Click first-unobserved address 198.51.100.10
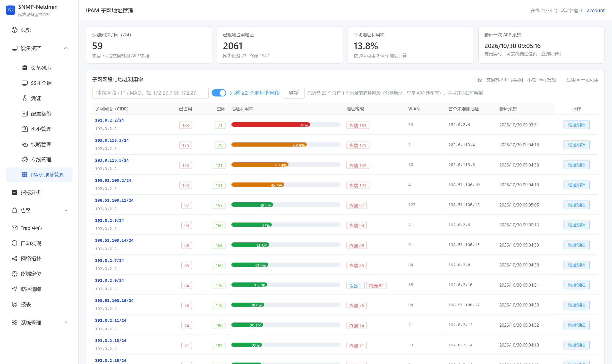The width and height of the screenshot is (612, 364). pyautogui.click(x=464, y=185)
